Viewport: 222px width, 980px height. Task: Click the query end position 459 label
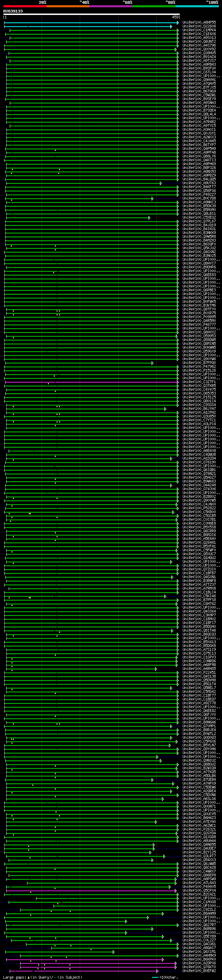click(175, 17)
